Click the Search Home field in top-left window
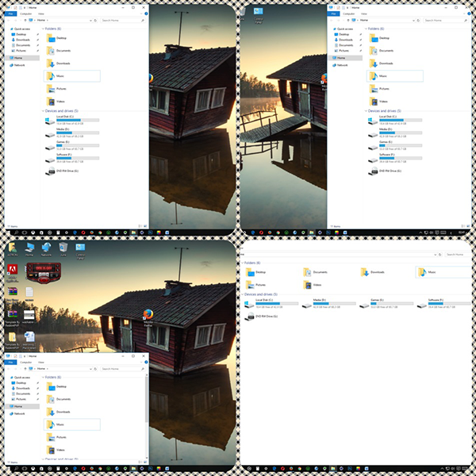The height and width of the screenshot is (476, 476). point(123,21)
